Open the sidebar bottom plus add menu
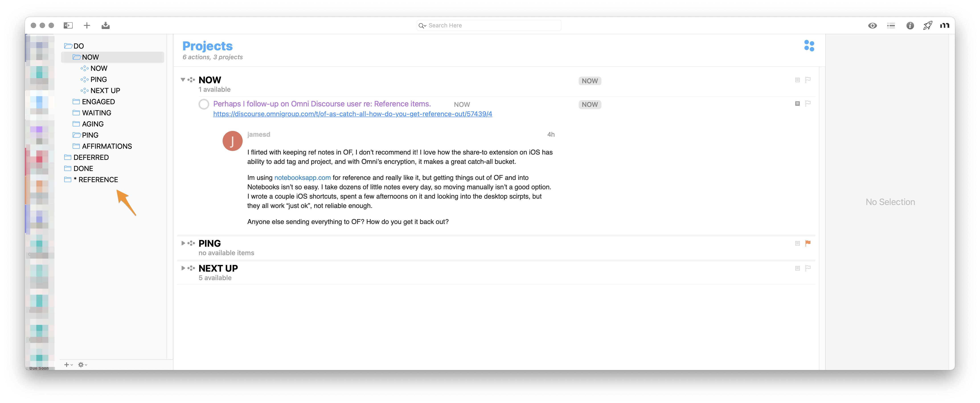Screen dimensions: 980x403 pos(68,365)
